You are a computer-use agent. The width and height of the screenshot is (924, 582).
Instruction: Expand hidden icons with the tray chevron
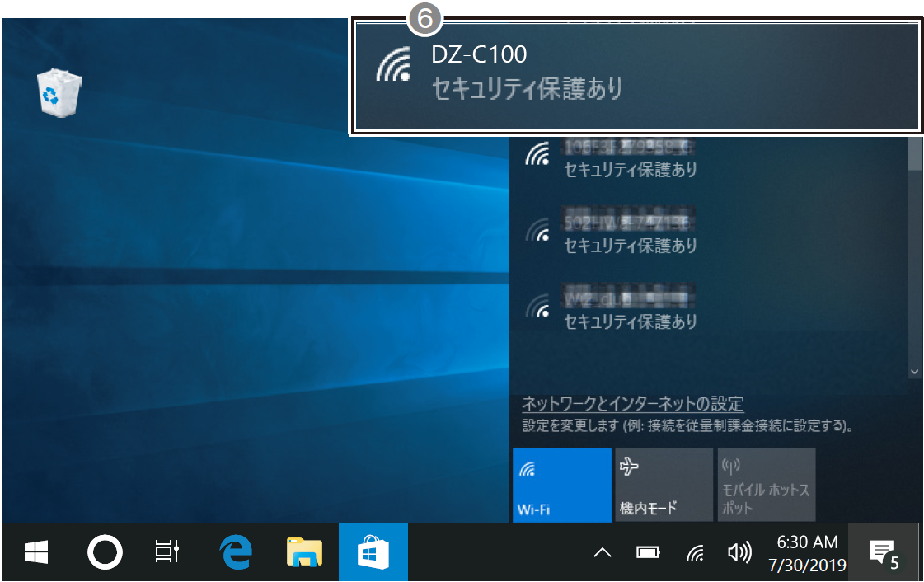click(x=601, y=554)
